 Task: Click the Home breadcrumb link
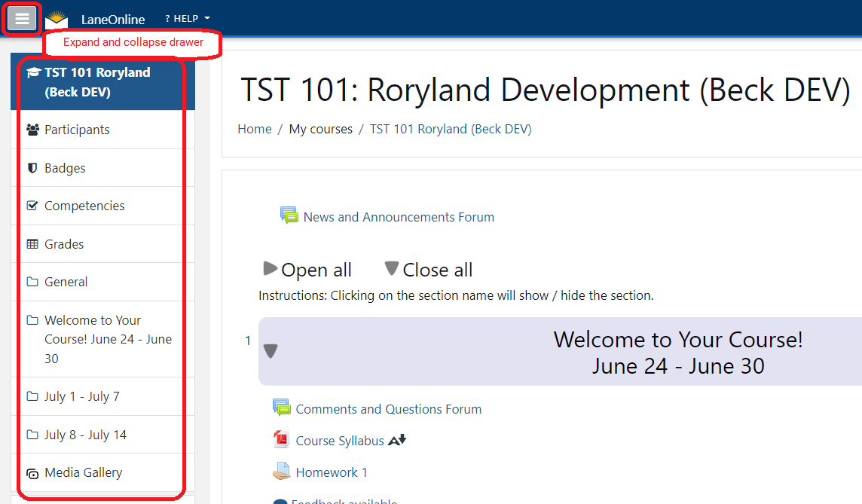[254, 129]
